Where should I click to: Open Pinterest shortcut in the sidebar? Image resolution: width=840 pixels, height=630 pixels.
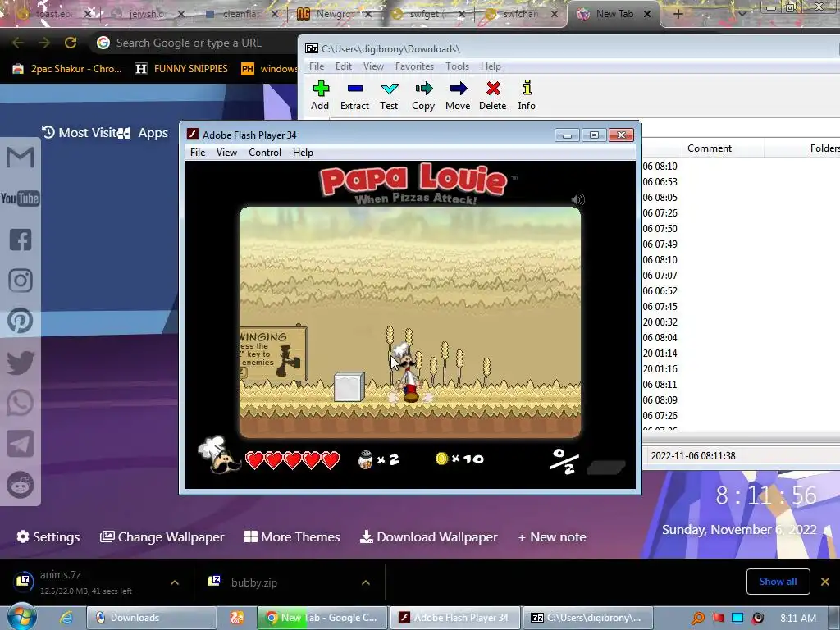(x=21, y=321)
